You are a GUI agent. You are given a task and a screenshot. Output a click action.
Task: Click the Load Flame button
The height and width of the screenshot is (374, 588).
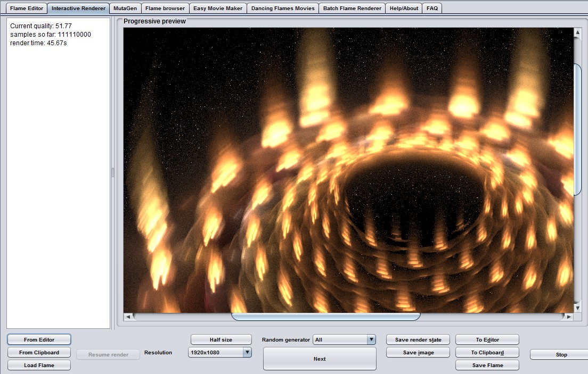[39, 365]
